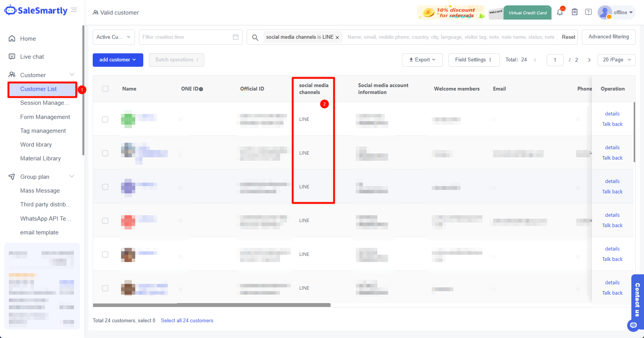Viewport: 644px width, 338px height.
Task: Click the Advanced filtering button
Action: [x=608, y=37]
